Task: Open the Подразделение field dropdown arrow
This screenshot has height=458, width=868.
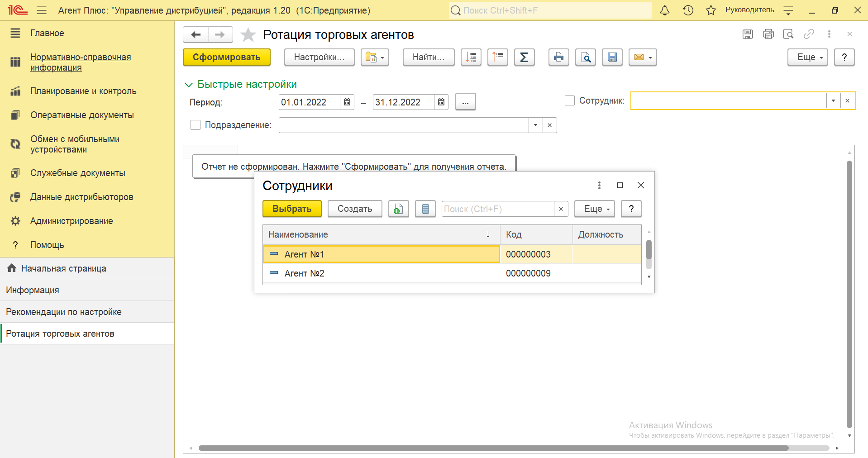Action: tap(535, 125)
